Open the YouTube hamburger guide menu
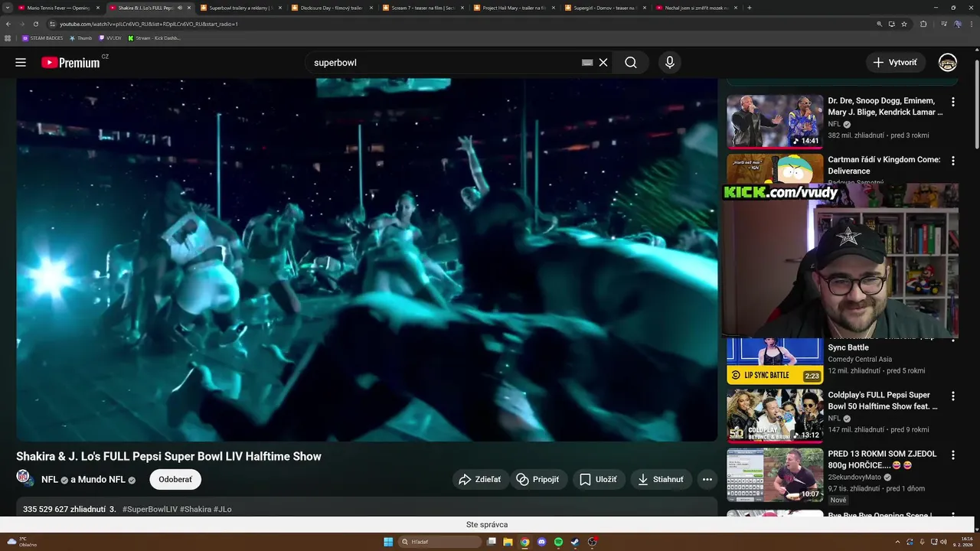 (21, 63)
